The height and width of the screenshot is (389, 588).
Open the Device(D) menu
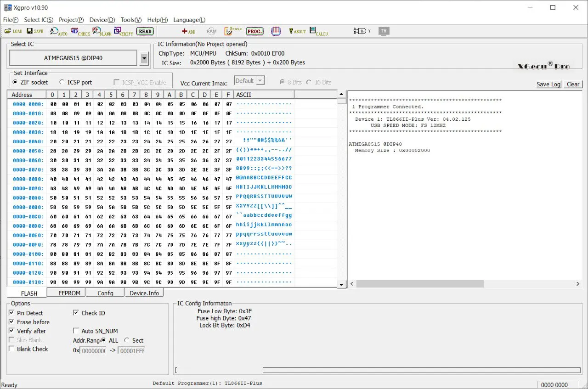[102, 20]
